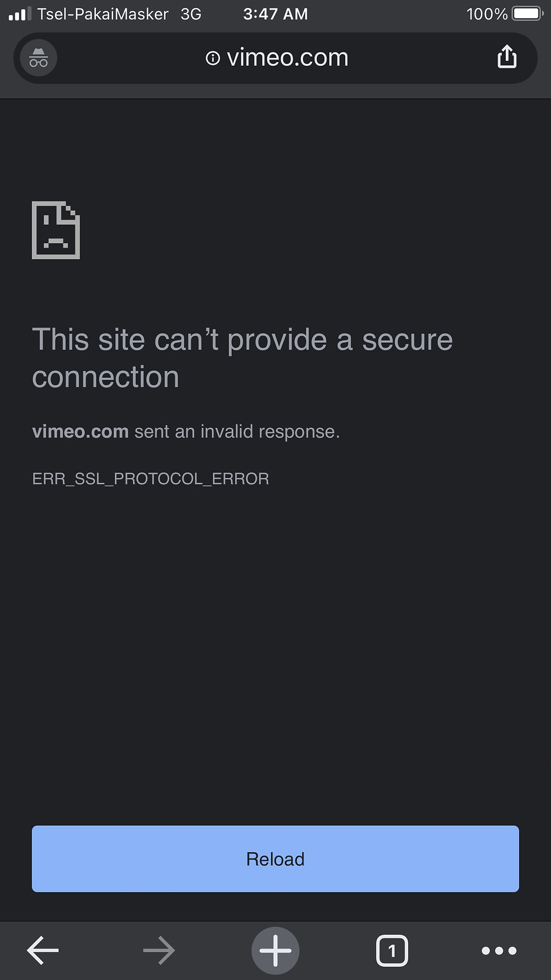
Task: Open the three-dot more menu
Action: [499, 950]
